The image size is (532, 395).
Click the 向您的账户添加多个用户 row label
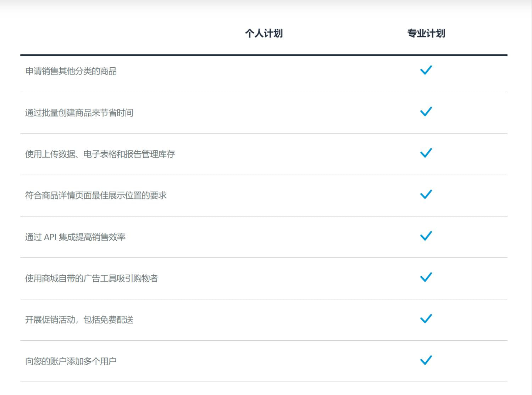coord(72,361)
